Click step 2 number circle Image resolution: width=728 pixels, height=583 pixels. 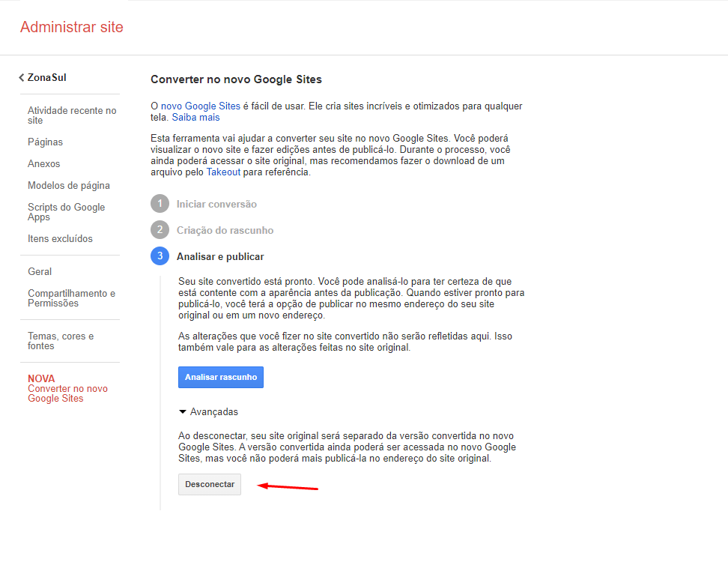pyautogui.click(x=160, y=230)
